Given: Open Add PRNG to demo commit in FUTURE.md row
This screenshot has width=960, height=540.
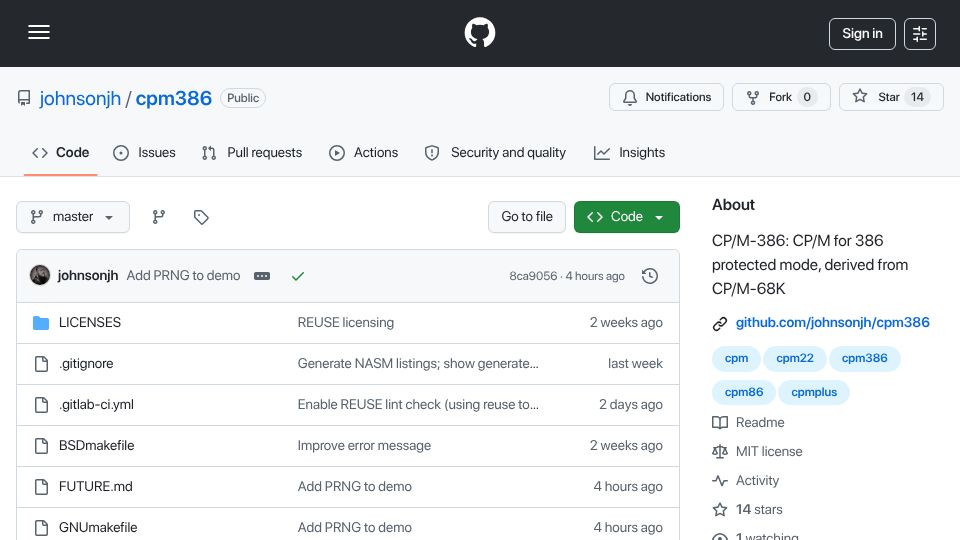Looking at the screenshot, I should 354,487.
